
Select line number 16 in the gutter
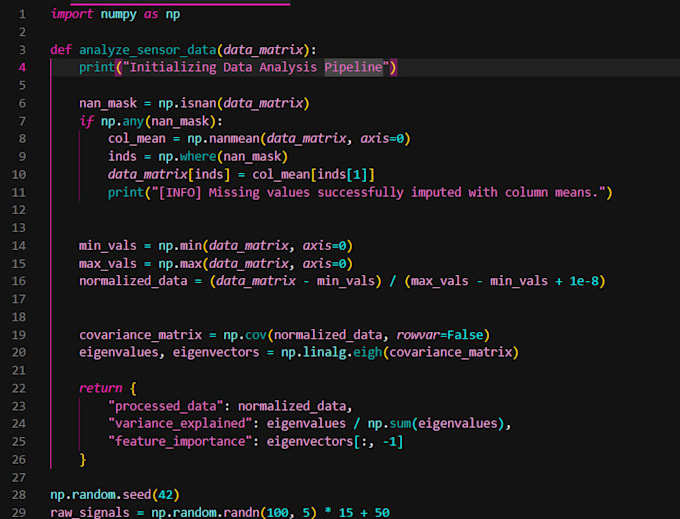(19, 281)
